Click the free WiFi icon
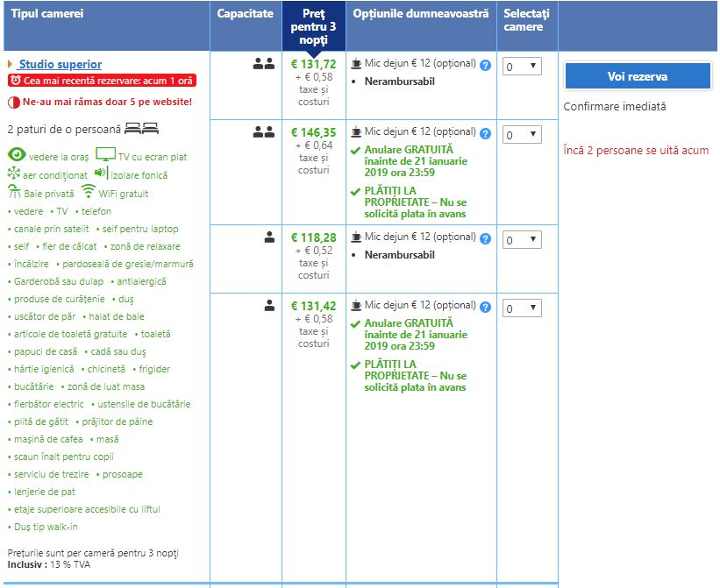The image size is (720, 588). (88, 192)
